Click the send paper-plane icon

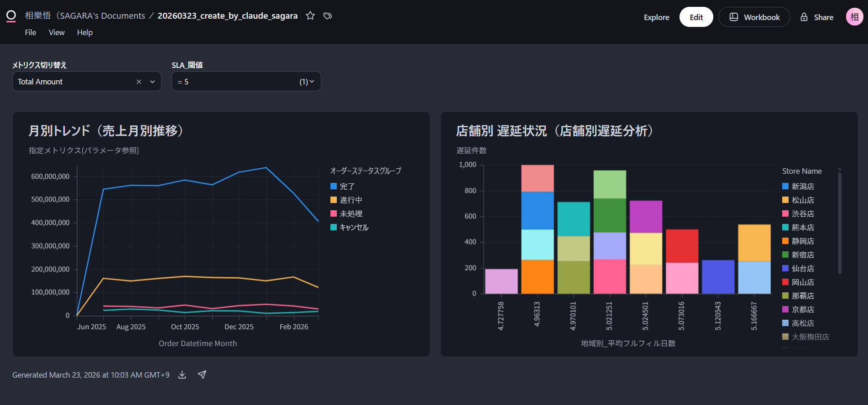pos(202,375)
